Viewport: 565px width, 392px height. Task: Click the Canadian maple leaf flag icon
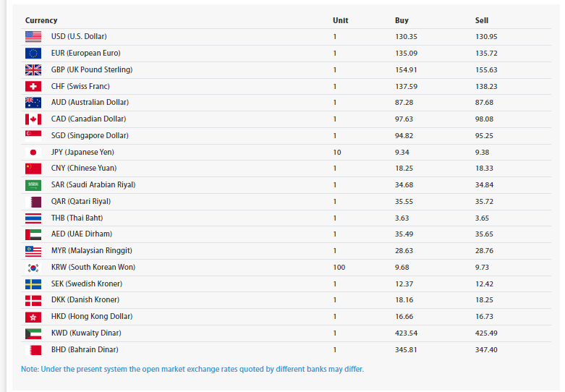(33, 119)
